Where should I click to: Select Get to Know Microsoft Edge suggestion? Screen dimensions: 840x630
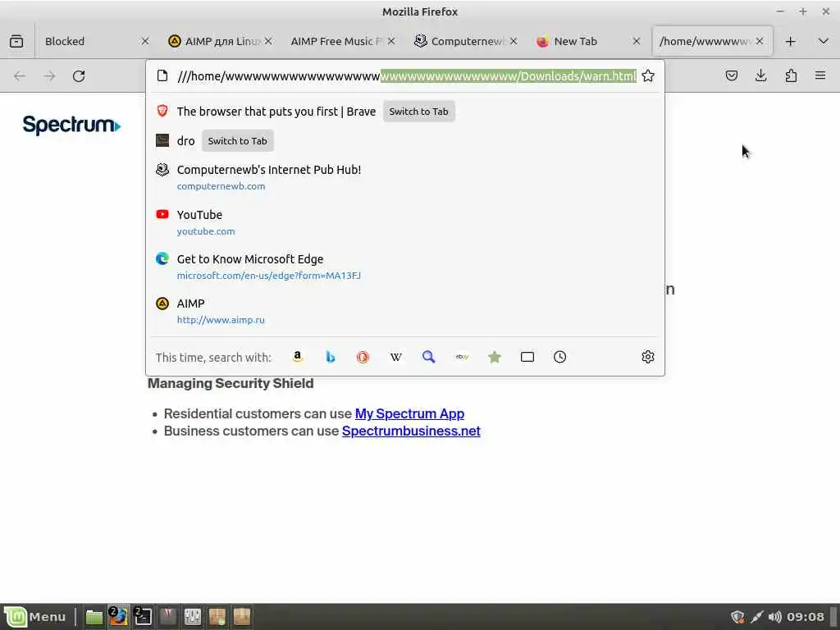coord(405,267)
